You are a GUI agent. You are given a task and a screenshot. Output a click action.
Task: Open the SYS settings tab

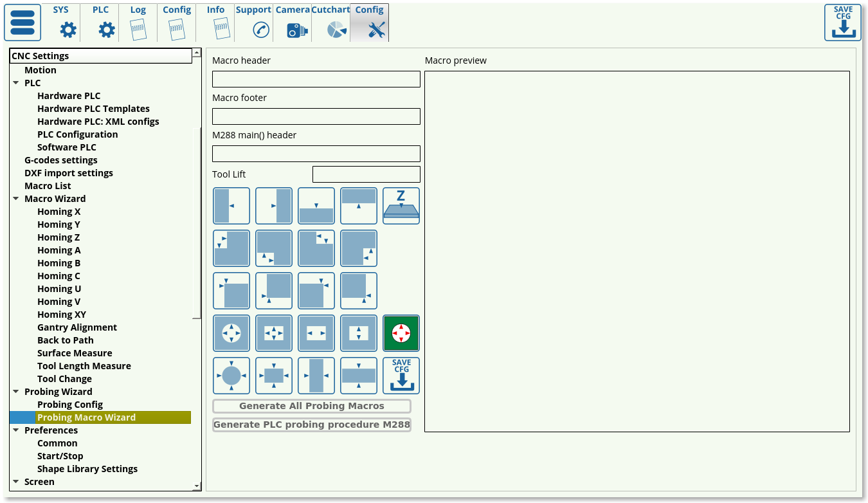point(62,23)
